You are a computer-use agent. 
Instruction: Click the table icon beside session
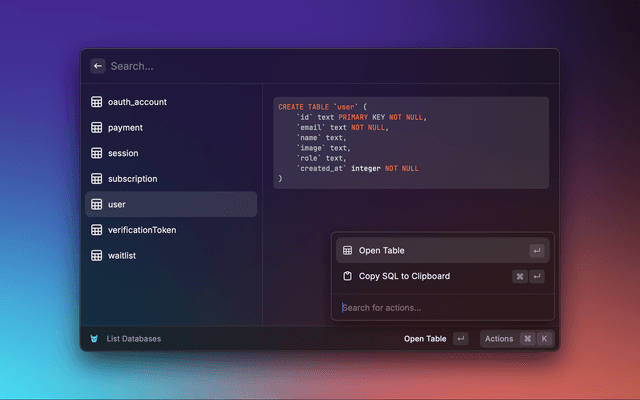point(97,153)
